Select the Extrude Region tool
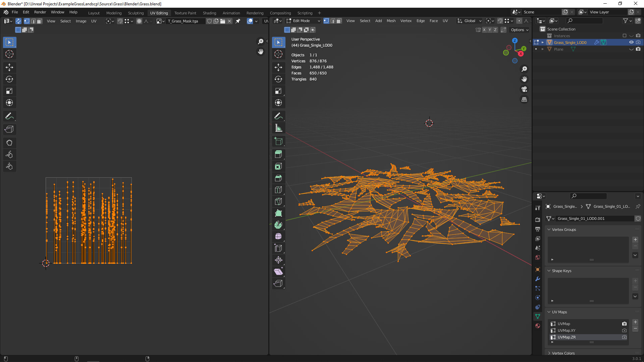This screenshot has height=362, width=644. [278, 154]
